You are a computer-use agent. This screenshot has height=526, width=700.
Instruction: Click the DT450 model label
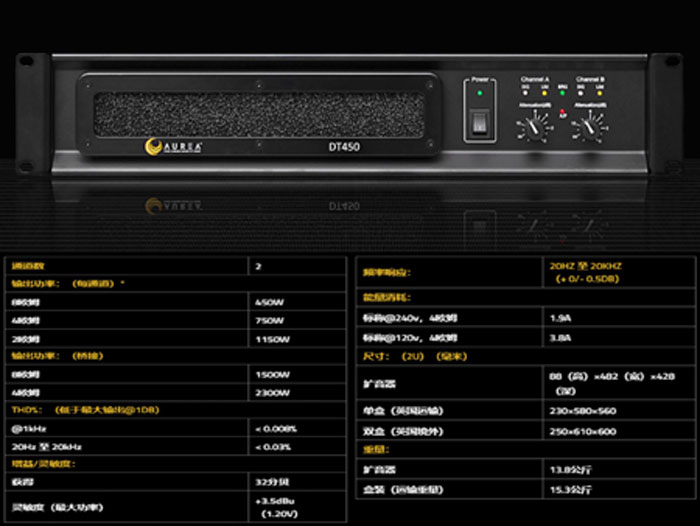[344, 146]
